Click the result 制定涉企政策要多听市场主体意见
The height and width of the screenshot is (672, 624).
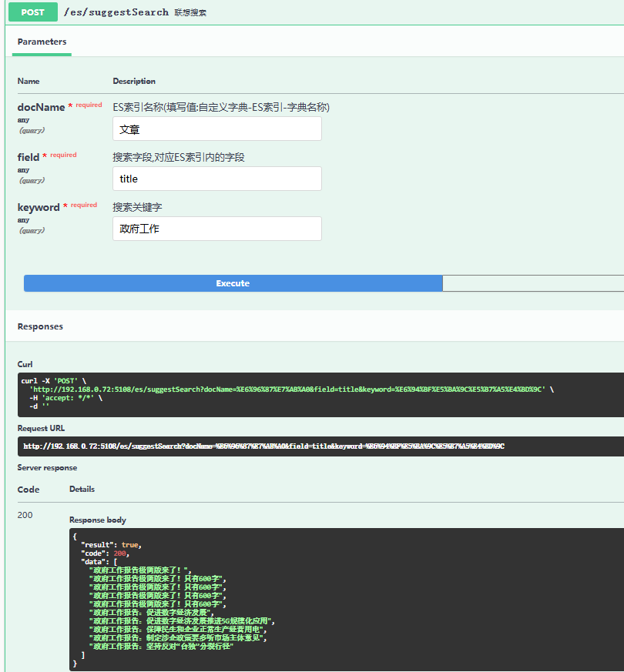pyautogui.click(x=178, y=638)
